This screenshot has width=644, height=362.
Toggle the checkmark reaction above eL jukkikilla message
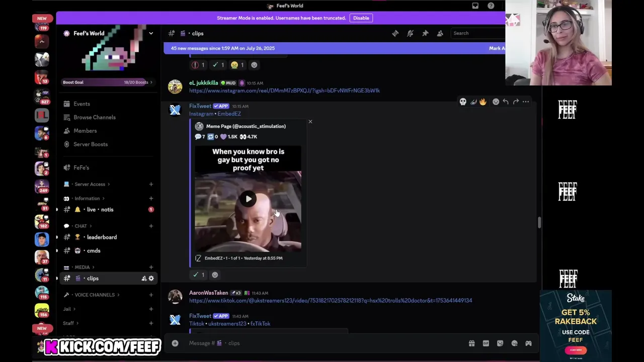tap(218, 65)
